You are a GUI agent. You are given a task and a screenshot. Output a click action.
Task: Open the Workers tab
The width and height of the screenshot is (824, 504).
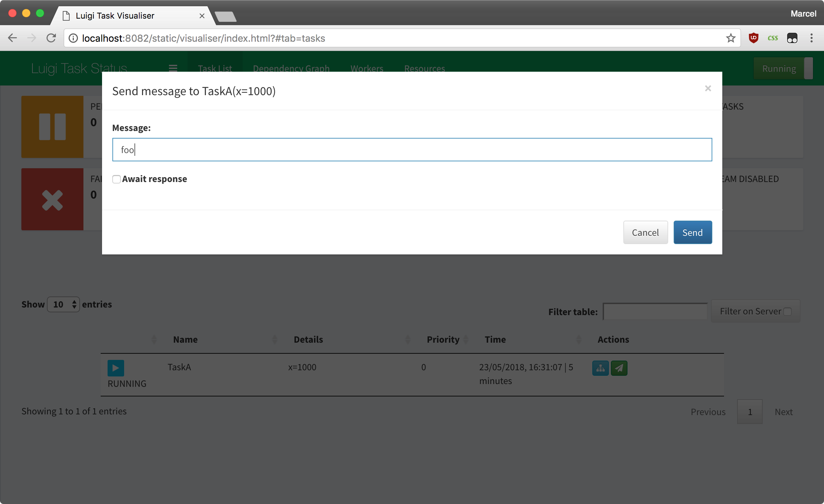tap(367, 68)
